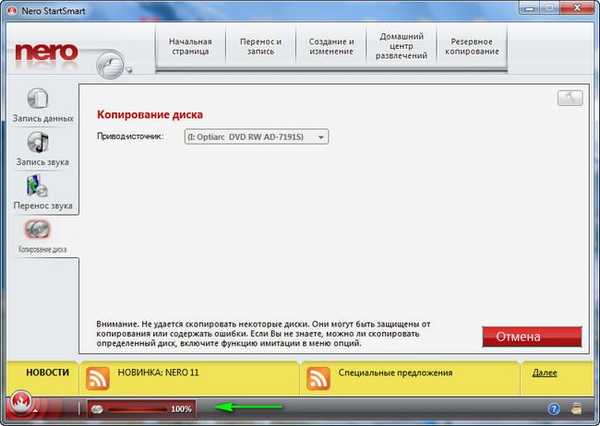Viewport: 600px width, 426px height.
Task: Click the Копирование диска heading text
Action: [150, 114]
